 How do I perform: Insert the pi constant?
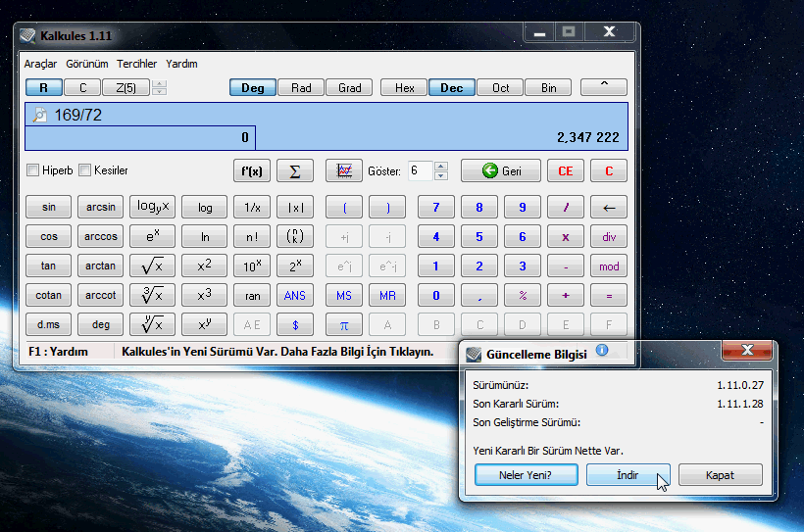click(344, 324)
